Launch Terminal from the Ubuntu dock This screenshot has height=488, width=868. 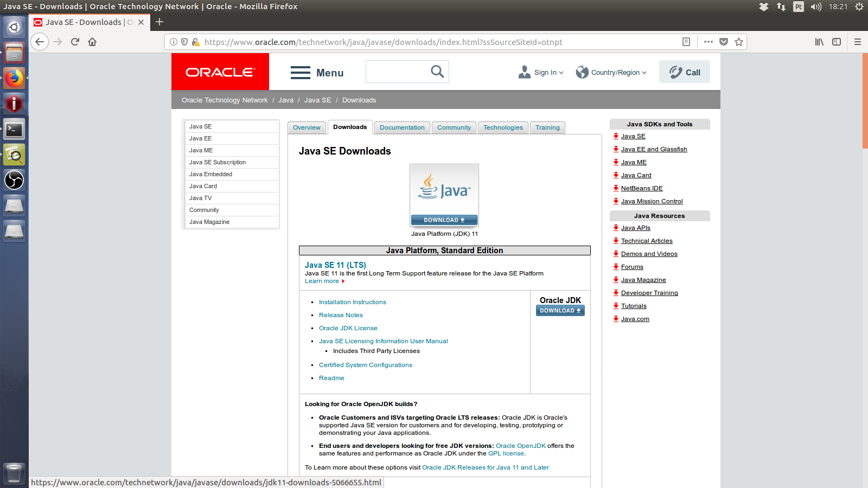14,129
